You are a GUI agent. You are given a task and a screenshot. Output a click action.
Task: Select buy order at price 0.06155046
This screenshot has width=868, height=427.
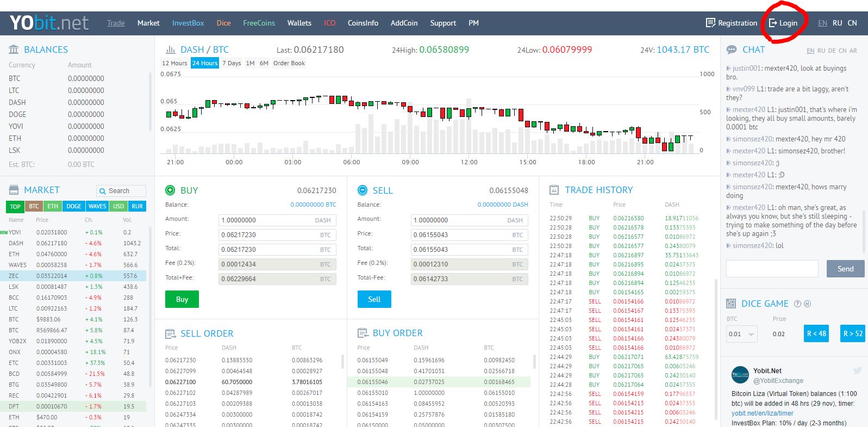pos(439,382)
